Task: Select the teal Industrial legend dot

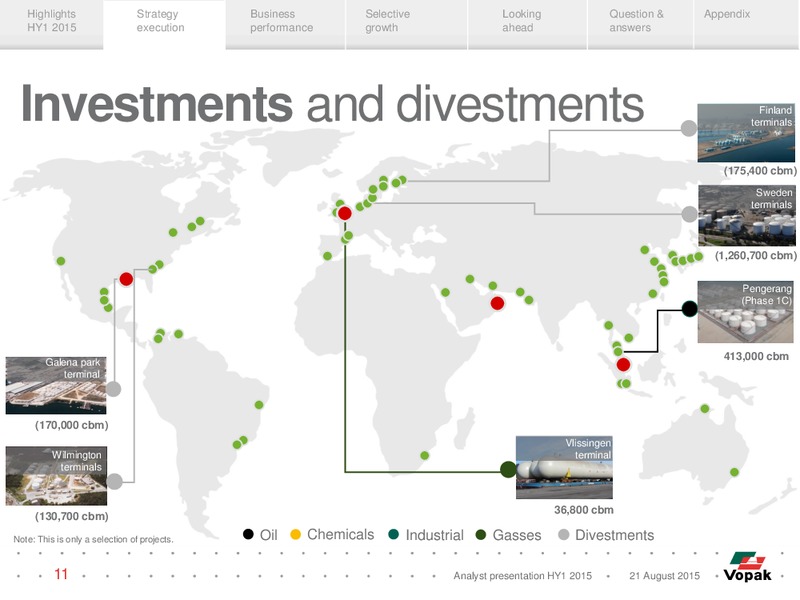Action: pyautogui.click(x=393, y=534)
